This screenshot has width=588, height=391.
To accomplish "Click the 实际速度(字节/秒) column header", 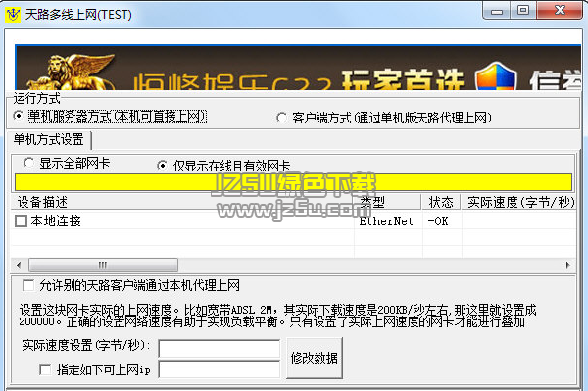I will [x=519, y=202].
